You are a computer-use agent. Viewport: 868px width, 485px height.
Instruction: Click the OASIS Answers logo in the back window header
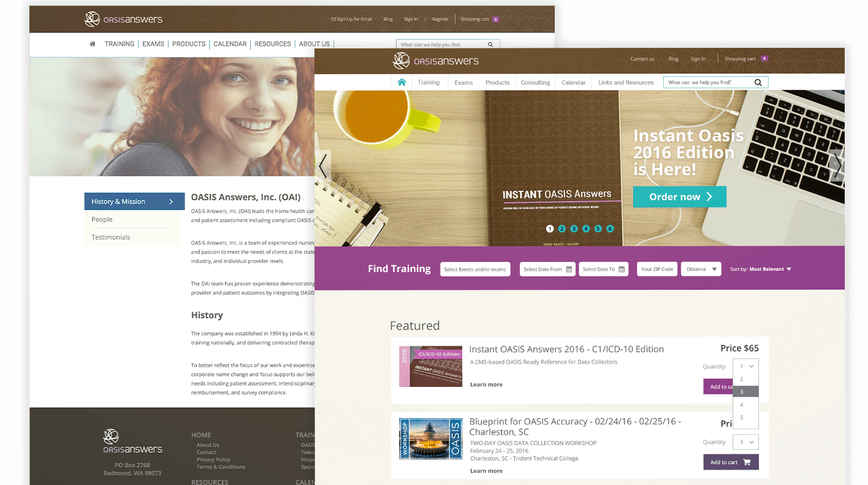click(123, 19)
